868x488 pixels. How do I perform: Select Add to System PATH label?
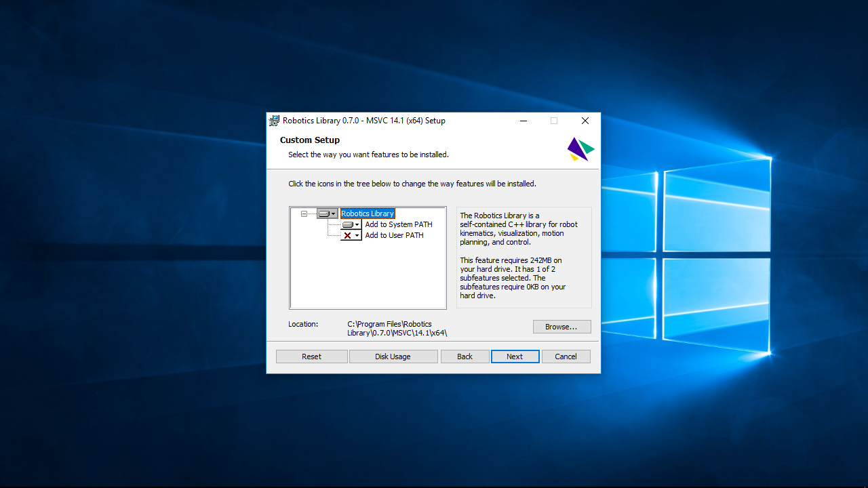pyautogui.click(x=399, y=224)
